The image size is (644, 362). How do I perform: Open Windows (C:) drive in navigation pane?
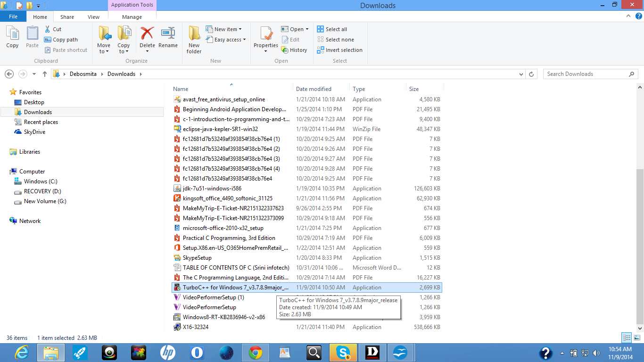click(x=41, y=181)
